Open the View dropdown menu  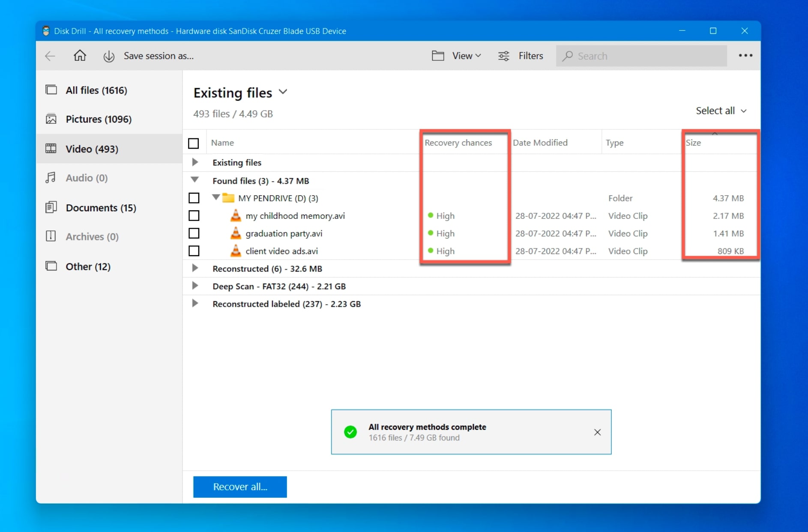tap(467, 56)
